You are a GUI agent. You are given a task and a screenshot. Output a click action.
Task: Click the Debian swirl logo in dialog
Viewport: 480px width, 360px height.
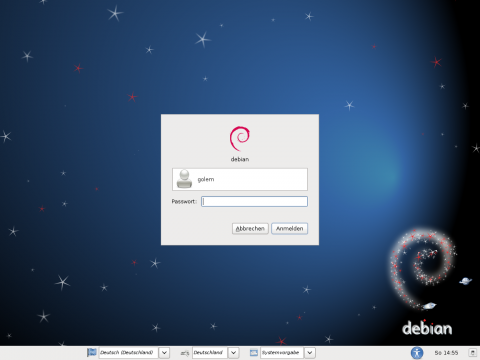(240, 138)
